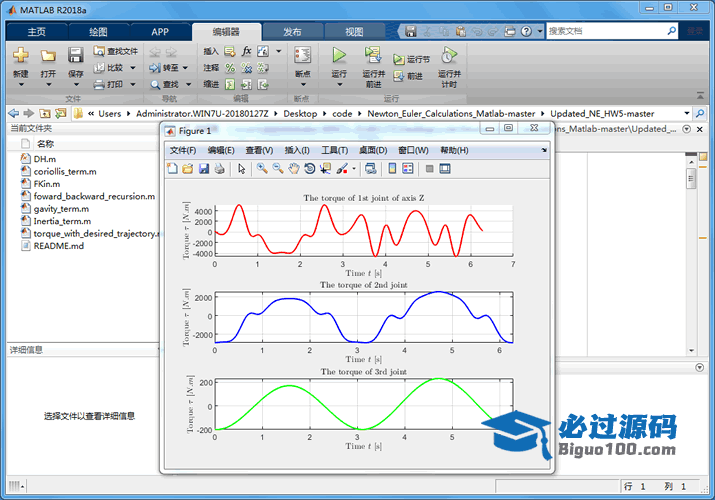Click Open File icon in Figure 1 toolbar
This screenshot has height=500, width=715.
(188, 169)
